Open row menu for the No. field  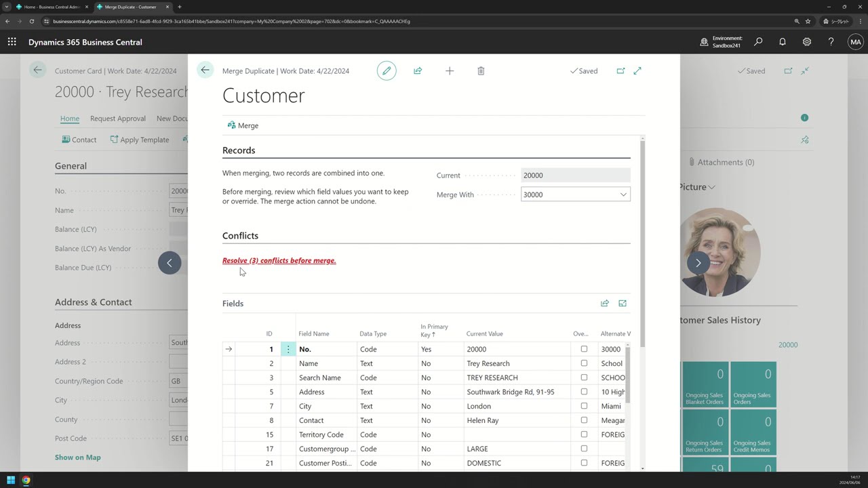click(288, 349)
